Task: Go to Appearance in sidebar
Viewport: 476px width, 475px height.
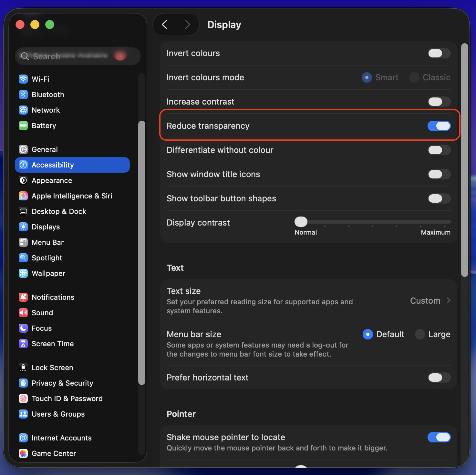Action: 72,180
